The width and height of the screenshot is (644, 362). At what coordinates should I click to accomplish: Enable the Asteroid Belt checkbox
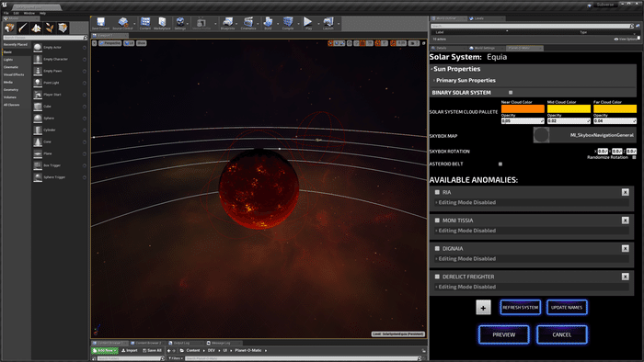tap(500, 164)
